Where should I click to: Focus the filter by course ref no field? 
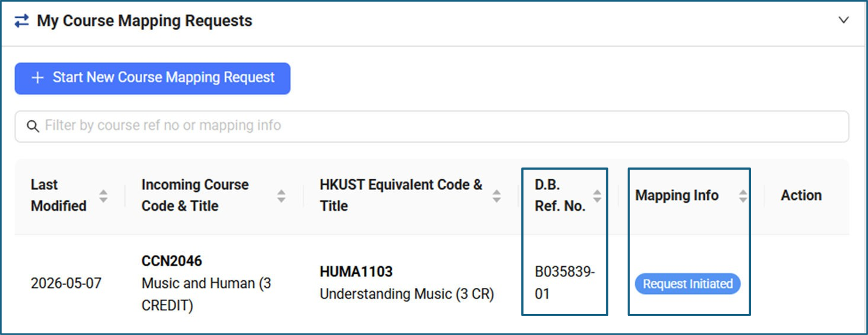click(x=432, y=126)
